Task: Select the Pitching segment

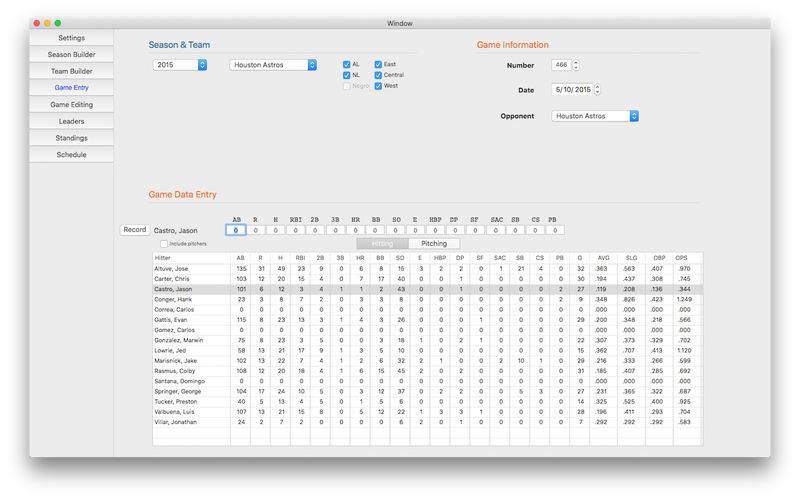Action: point(434,243)
